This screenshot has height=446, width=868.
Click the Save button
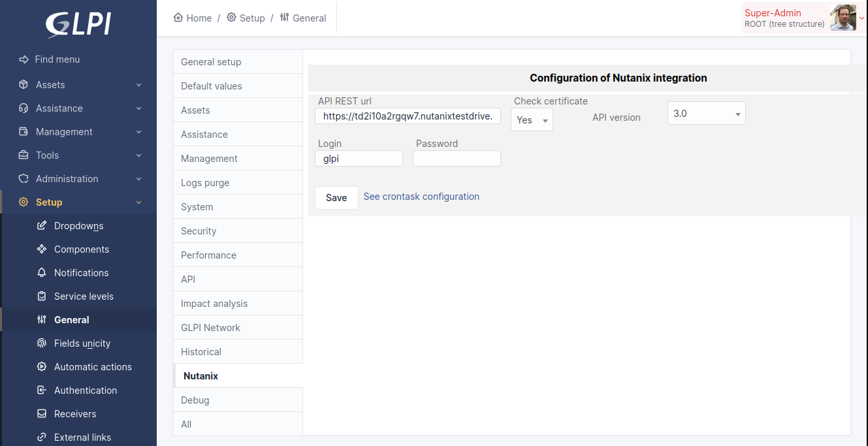(336, 197)
